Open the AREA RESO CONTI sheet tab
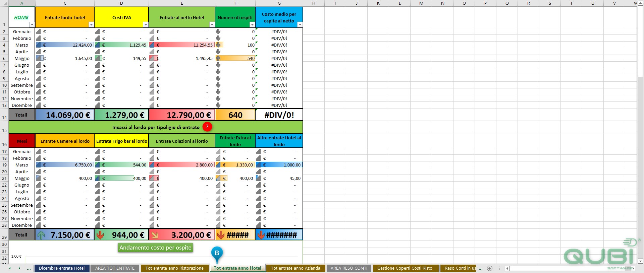 pyautogui.click(x=349, y=268)
